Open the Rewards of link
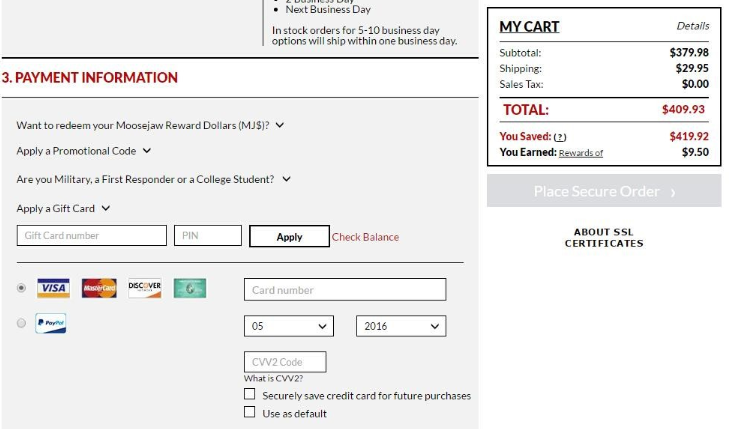The width and height of the screenshot is (729, 429). pos(581,153)
